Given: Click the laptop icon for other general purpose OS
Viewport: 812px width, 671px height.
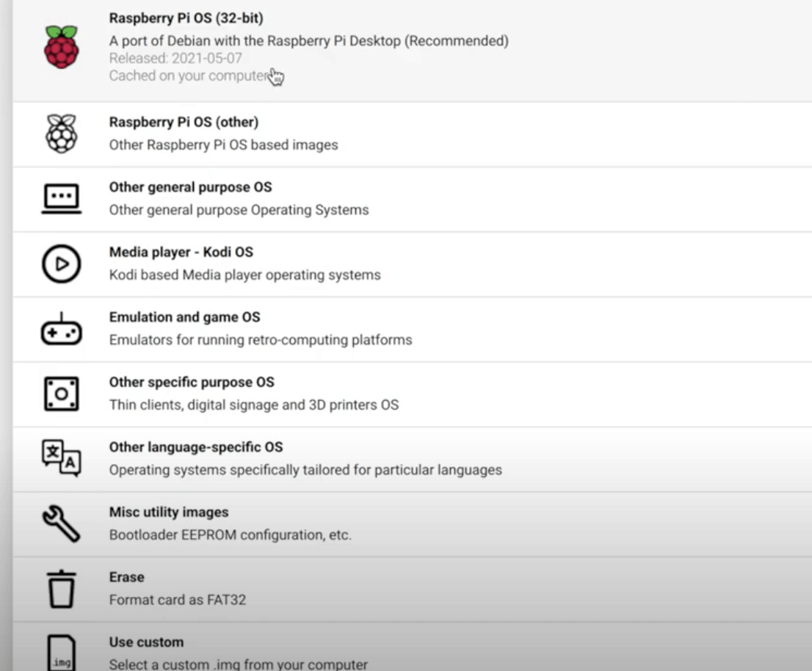Looking at the screenshot, I should (61, 197).
